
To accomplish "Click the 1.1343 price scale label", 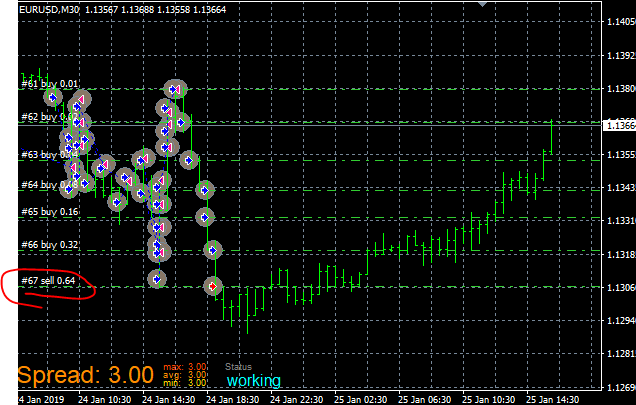I will [x=621, y=188].
